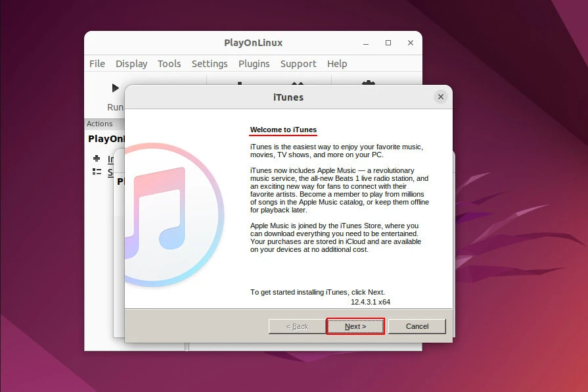This screenshot has height=392, width=588.
Task: Open the Settings menu in menu bar
Action: [x=210, y=64]
